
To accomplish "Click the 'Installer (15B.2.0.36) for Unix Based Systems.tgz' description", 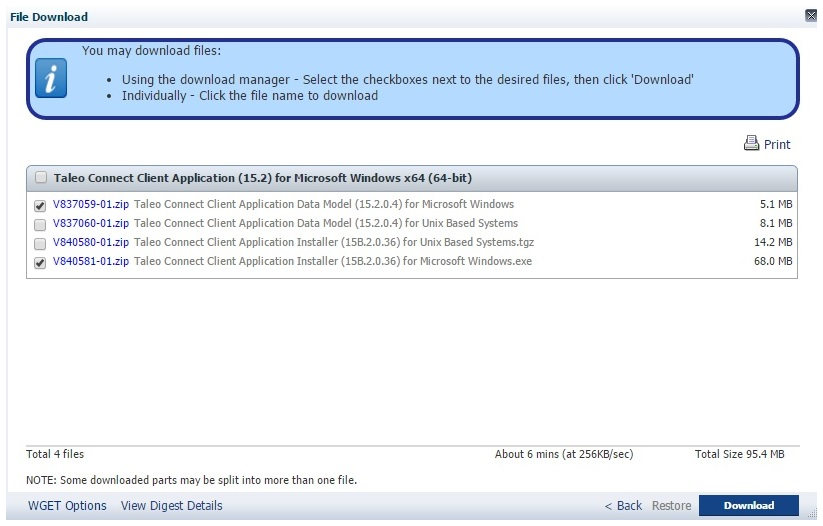I will (x=334, y=242).
